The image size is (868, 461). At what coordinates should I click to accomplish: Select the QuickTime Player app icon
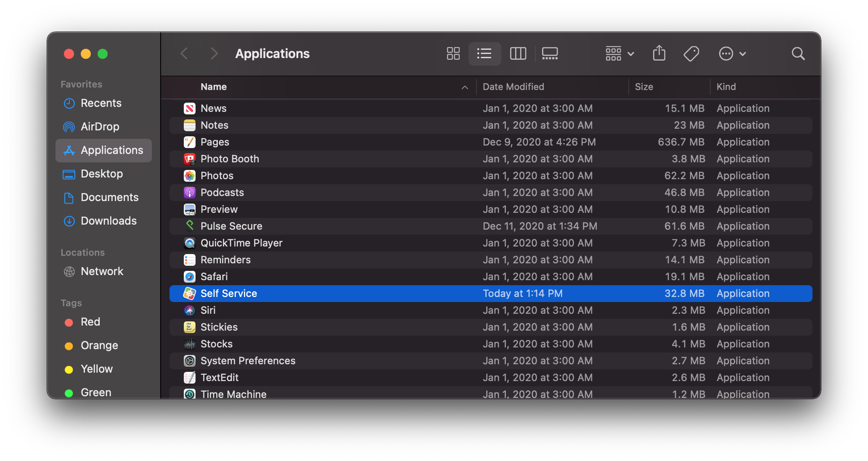(x=190, y=243)
